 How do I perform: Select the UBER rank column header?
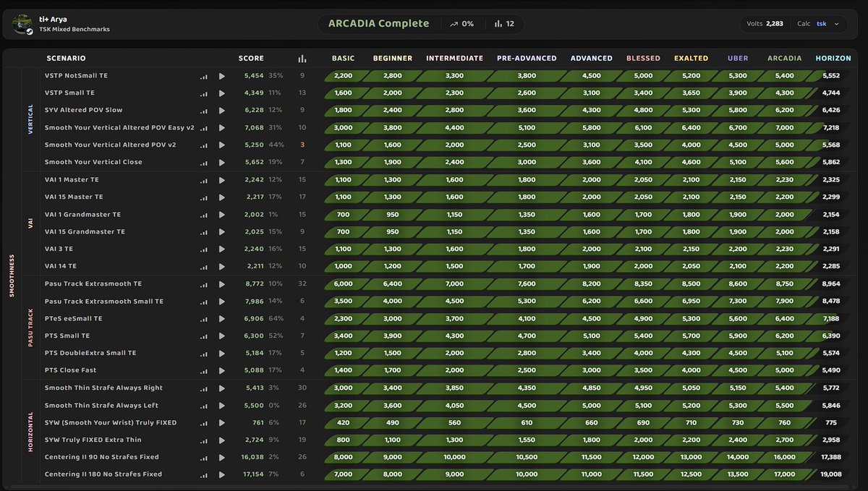[738, 59]
